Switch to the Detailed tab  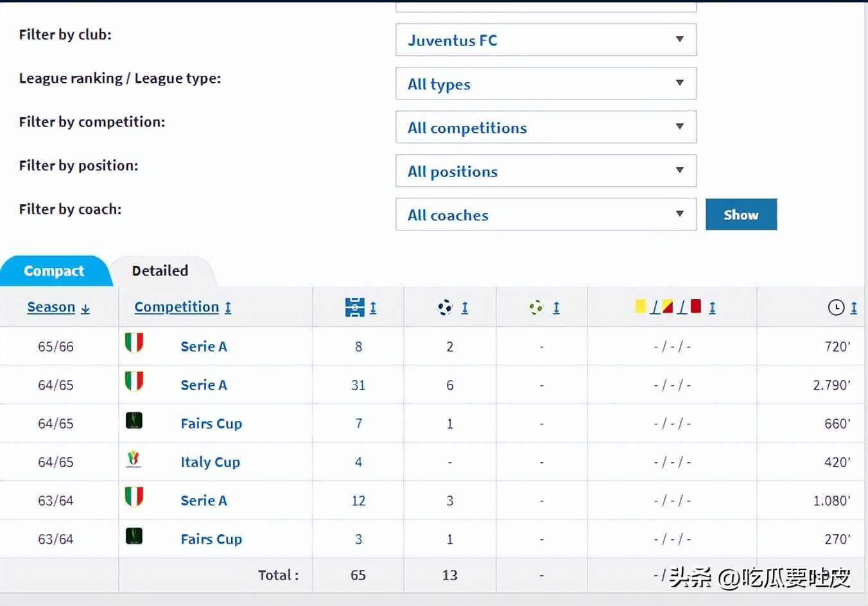(160, 271)
